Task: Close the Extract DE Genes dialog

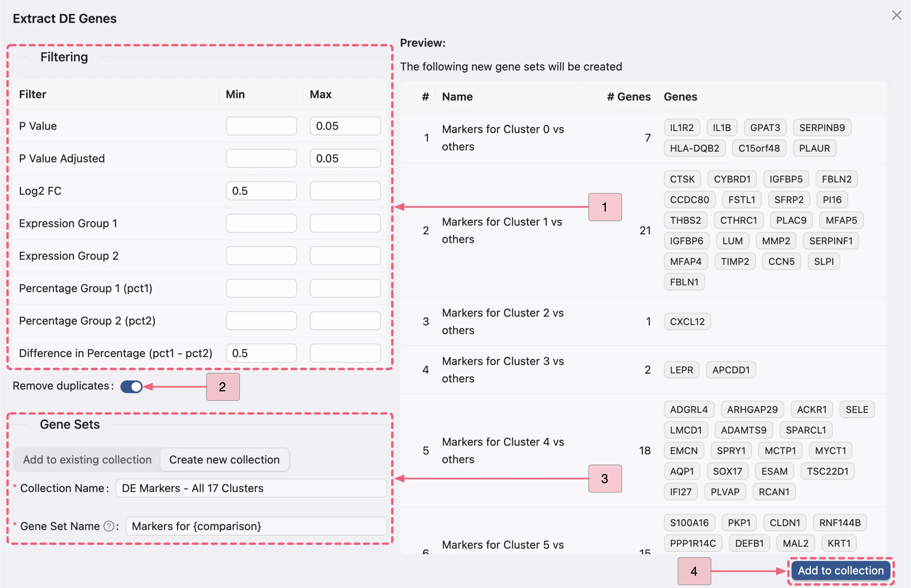Action: pyautogui.click(x=897, y=15)
